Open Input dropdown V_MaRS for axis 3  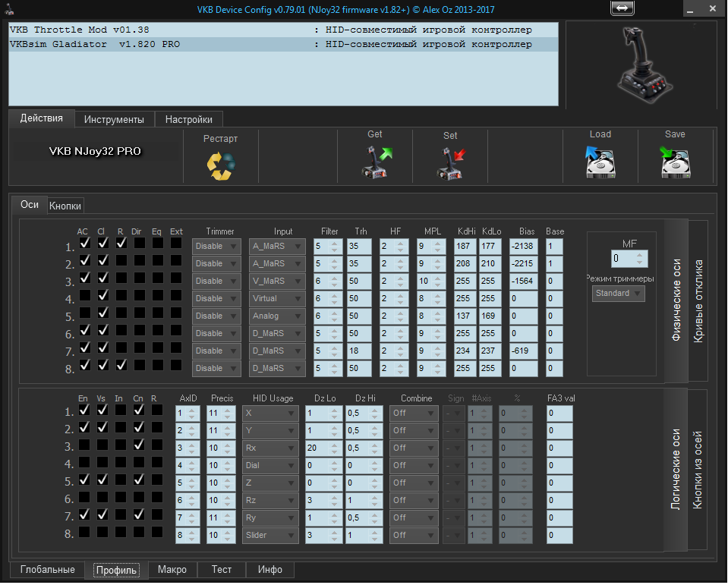tap(277, 281)
